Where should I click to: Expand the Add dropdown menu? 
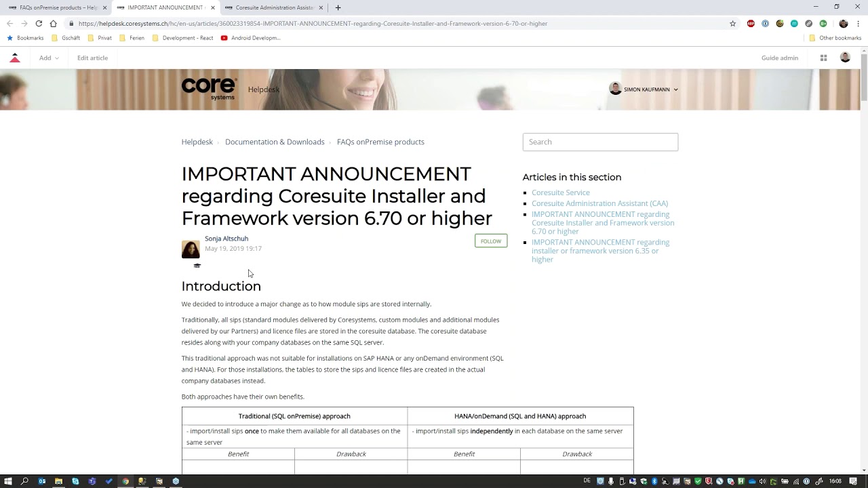(49, 58)
